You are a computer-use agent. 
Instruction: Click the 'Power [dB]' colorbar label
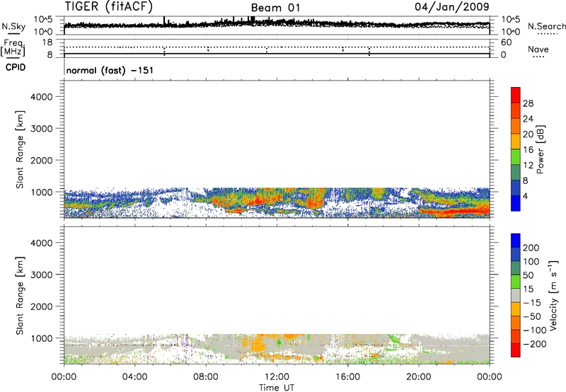(x=541, y=149)
